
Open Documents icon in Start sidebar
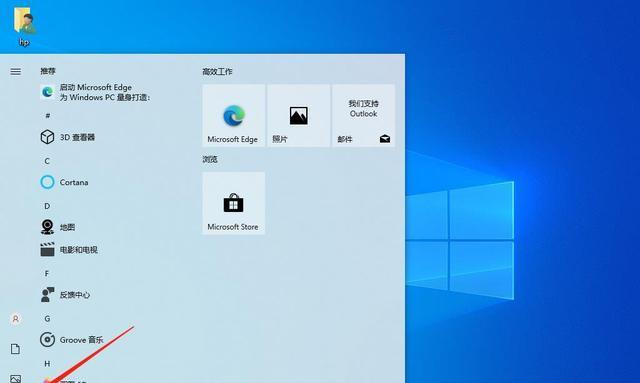pyautogui.click(x=16, y=349)
